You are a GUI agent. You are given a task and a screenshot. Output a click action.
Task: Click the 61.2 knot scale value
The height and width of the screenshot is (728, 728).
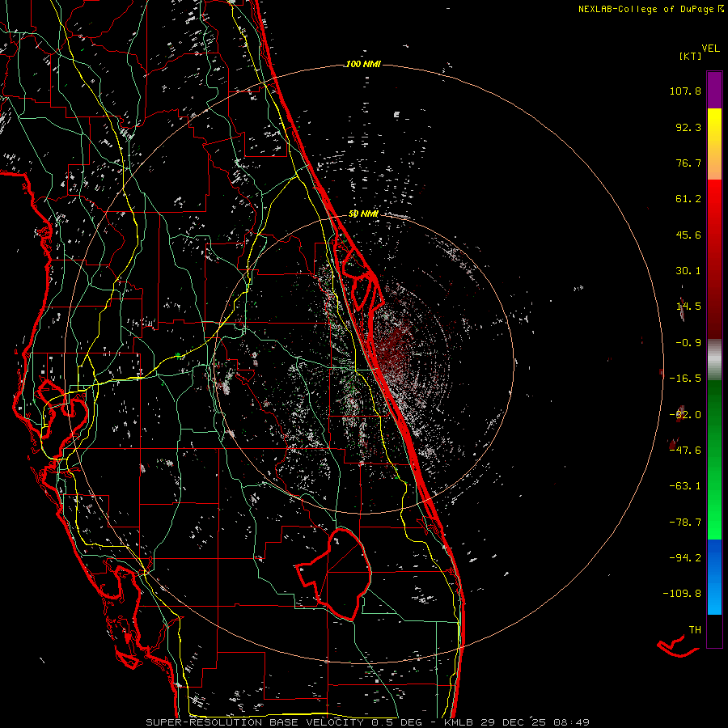tap(688, 199)
